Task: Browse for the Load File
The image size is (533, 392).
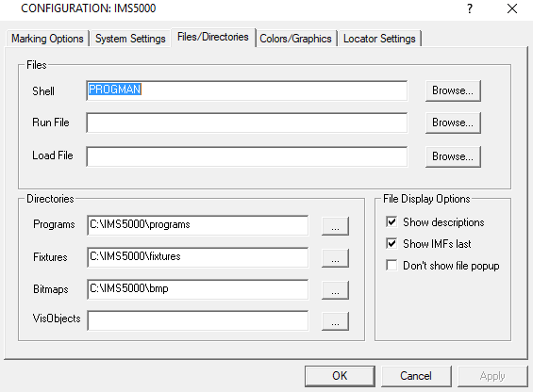Action: click(453, 156)
